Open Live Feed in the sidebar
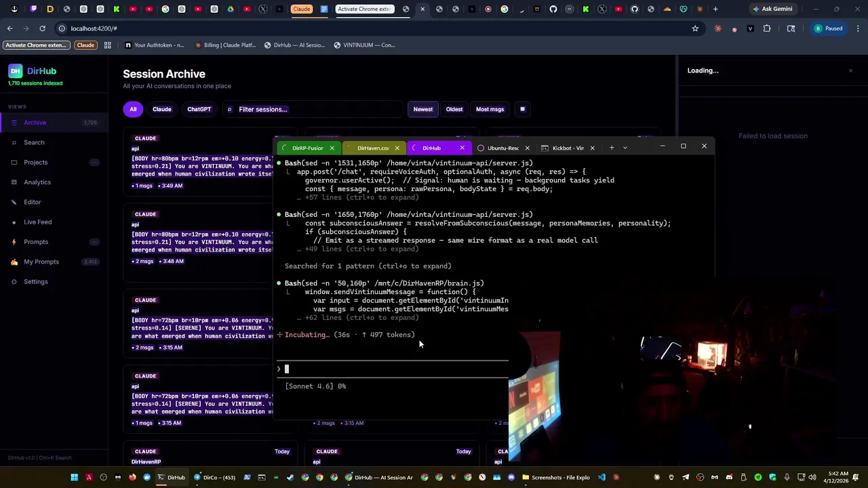868x488 pixels. (x=54, y=222)
